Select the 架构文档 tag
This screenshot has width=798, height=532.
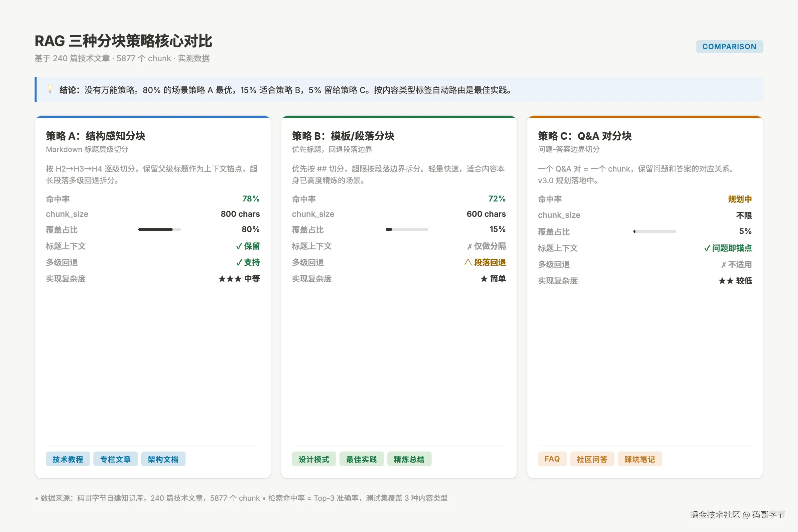point(163,459)
